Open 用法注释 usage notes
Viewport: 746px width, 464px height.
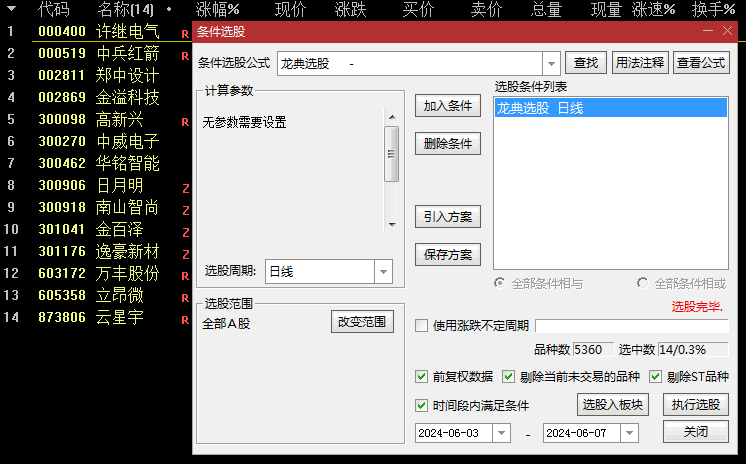coord(640,63)
